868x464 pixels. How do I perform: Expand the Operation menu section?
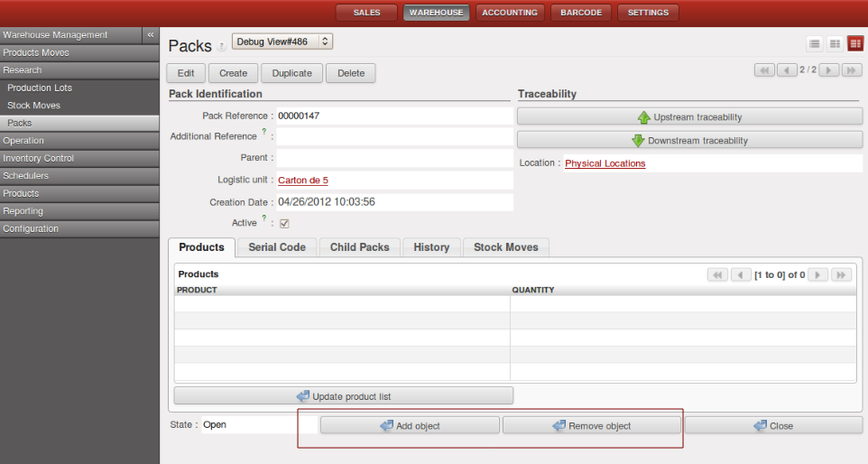coord(23,141)
